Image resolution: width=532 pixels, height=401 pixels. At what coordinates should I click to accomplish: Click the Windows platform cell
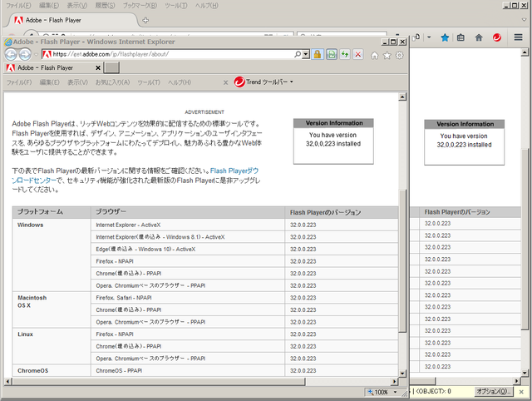click(x=52, y=255)
